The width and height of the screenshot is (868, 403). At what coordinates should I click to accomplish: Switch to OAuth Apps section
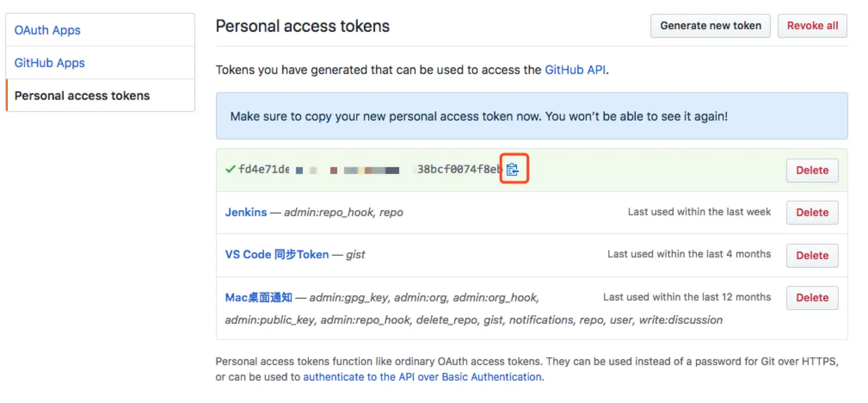coord(47,30)
